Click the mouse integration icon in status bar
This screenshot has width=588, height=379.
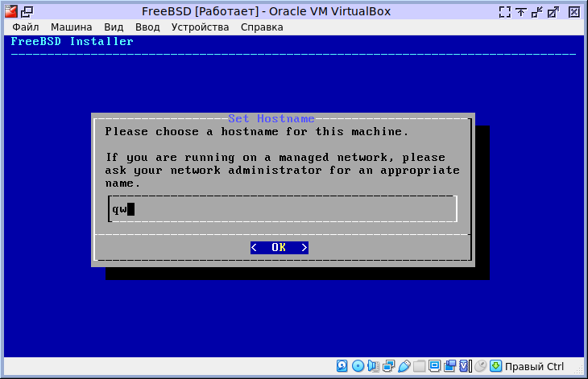pyautogui.click(x=480, y=366)
